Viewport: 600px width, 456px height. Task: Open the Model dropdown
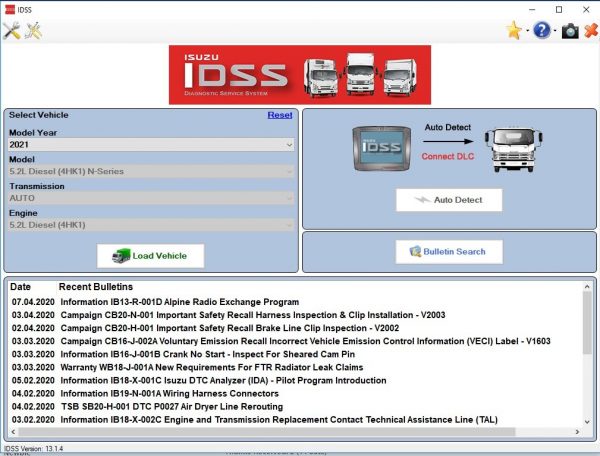point(151,171)
